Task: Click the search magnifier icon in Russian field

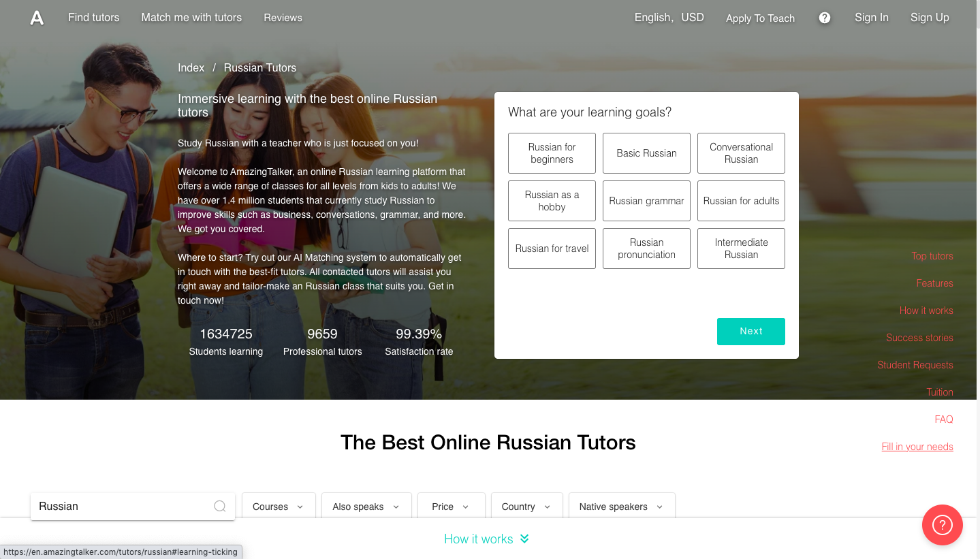Action: [220, 506]
